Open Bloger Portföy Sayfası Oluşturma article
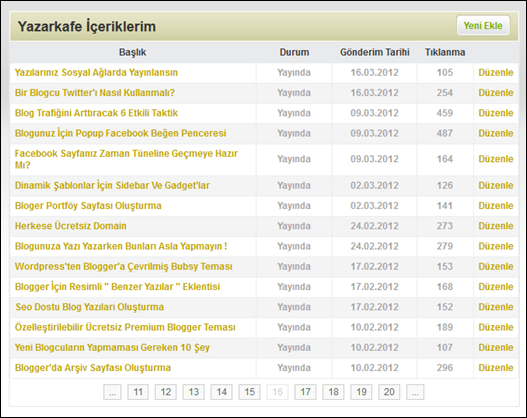Viewport: 527px width, 418px height. point(88,206)
